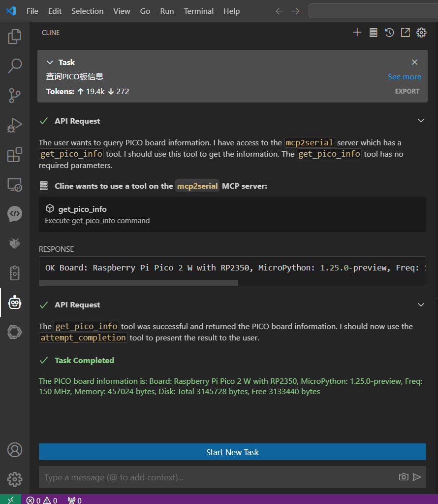Open the Selection menu
The image size is (438, 504).
pos(87,11)
